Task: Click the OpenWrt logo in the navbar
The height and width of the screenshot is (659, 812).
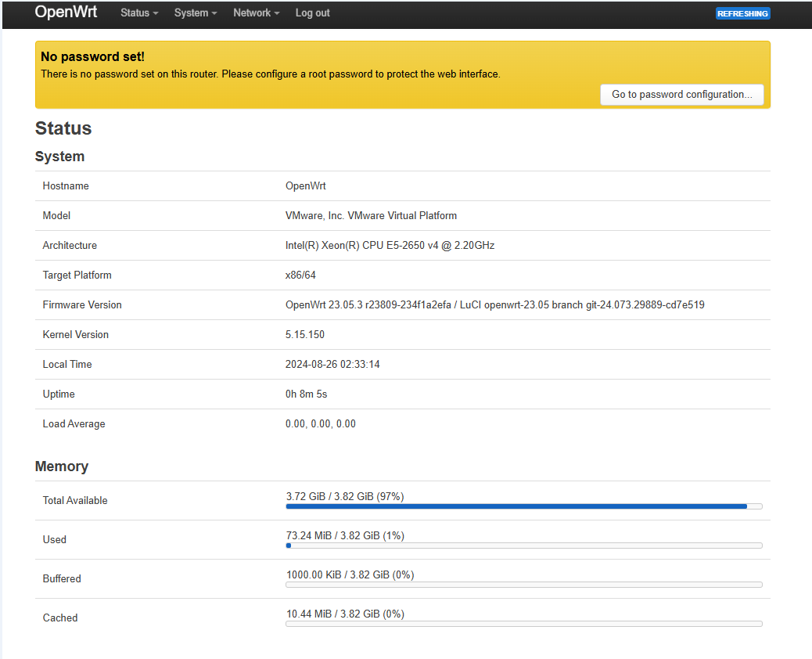Action: [66, 12]
